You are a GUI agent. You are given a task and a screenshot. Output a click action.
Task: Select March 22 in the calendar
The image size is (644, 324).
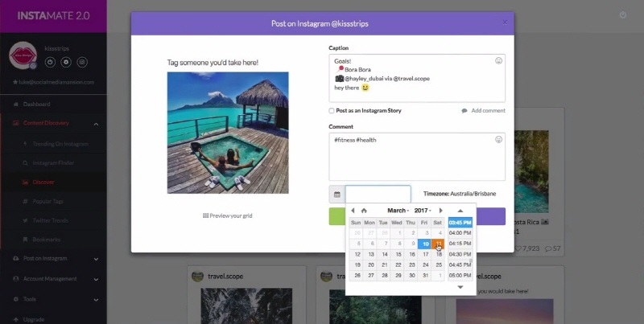[398, 265]
